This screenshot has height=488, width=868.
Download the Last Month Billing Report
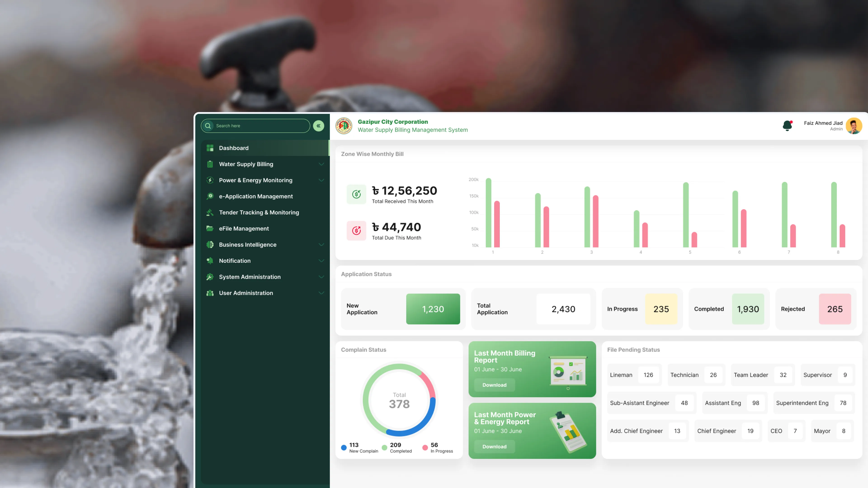(494, 385)
